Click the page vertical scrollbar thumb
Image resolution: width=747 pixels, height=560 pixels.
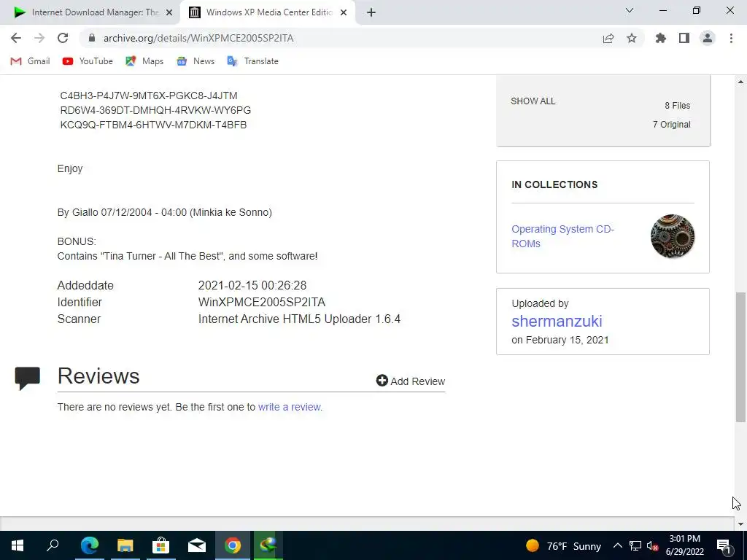[x=740, y=357]
